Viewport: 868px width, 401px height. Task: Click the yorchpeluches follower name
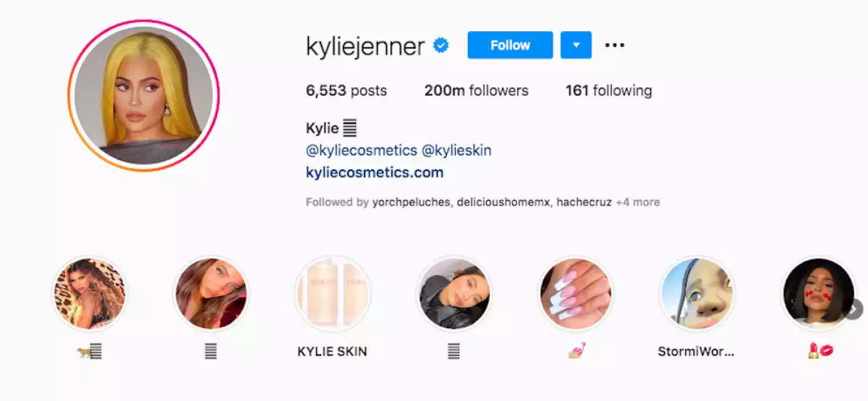(413, 203)
